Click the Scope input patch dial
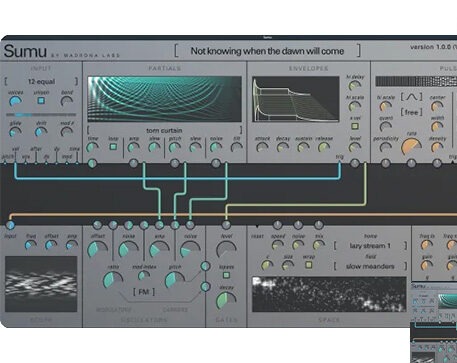457x363 pixels. (10, 225)
